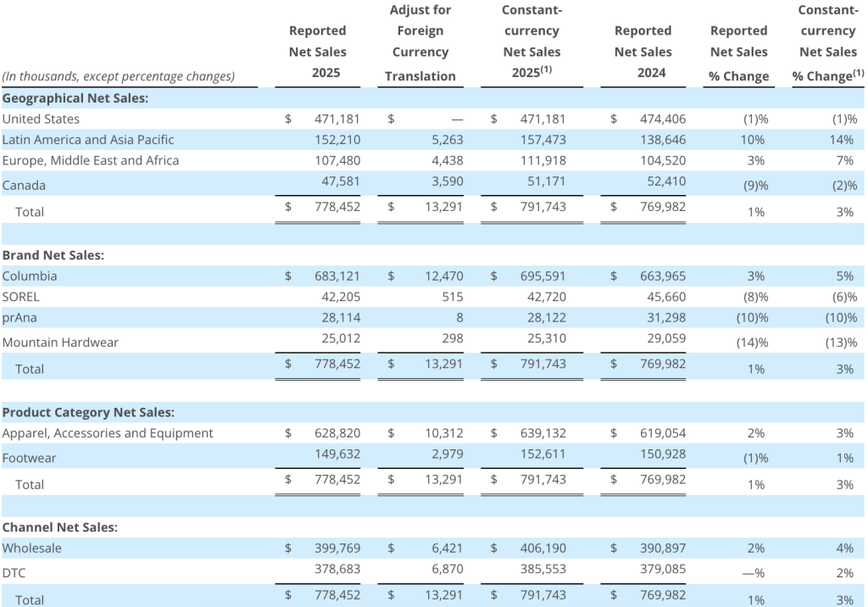Viewport: 868px width, 607px height.
Task: Click 'Apparel, Accessories and Equipment' label
Action: coord(108,433)
